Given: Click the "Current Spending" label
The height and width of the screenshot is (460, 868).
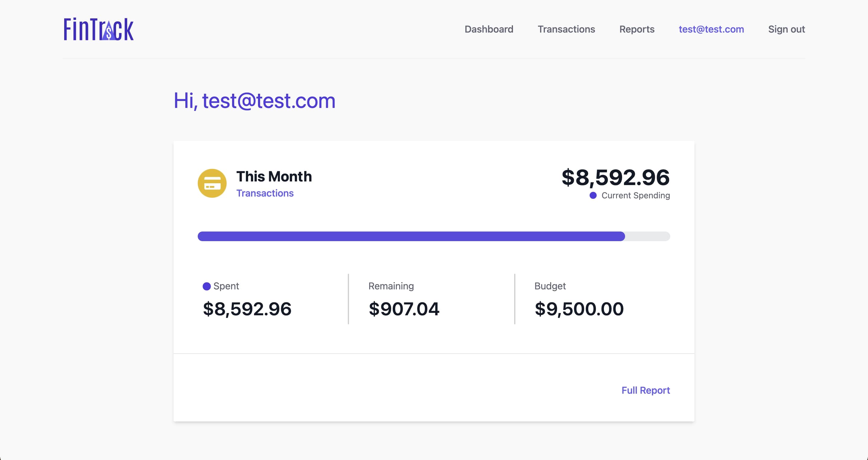Looking at the screenshot, I should (x=636, y=195).
